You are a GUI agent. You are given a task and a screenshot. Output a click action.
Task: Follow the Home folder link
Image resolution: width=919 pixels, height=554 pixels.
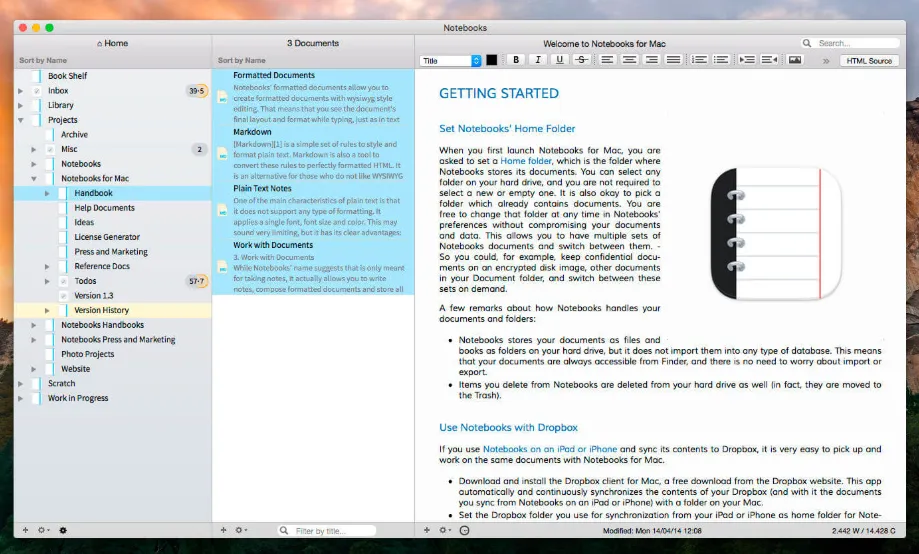[526, 161]
